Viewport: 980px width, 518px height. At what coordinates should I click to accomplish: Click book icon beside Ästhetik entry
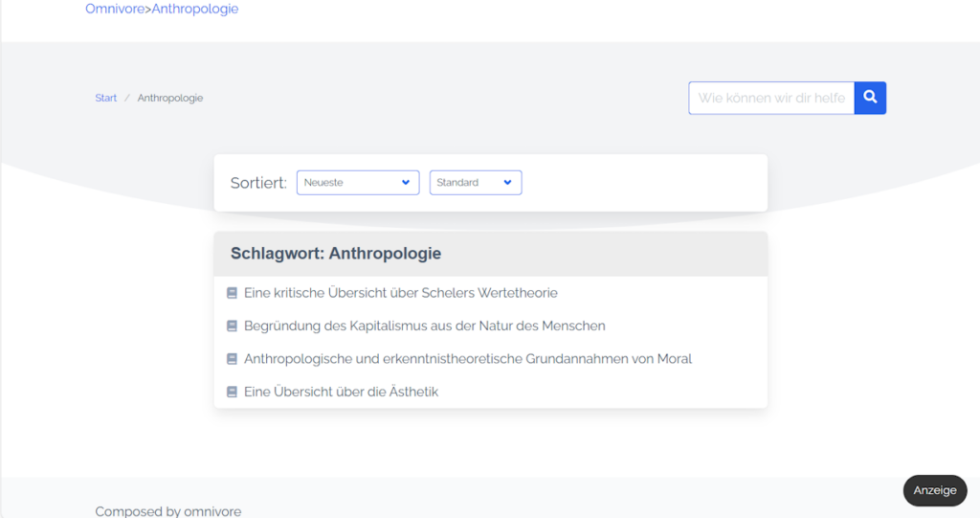coord(232,392)
